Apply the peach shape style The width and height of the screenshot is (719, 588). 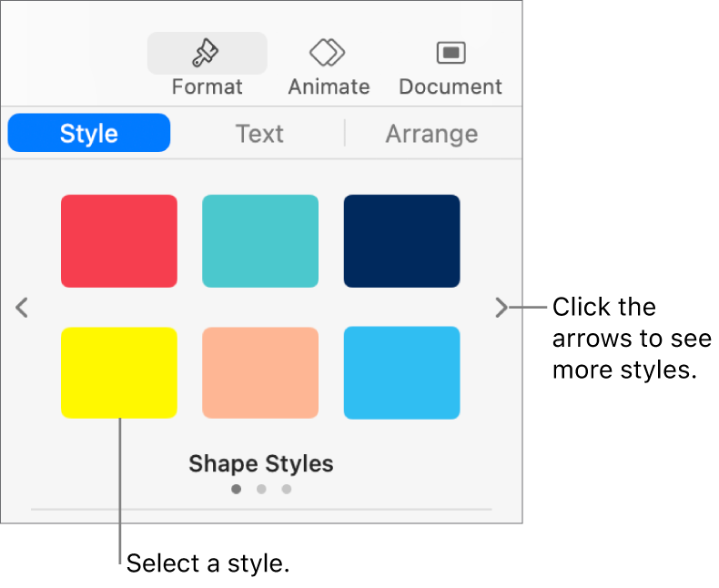click(x=260, y=373)
